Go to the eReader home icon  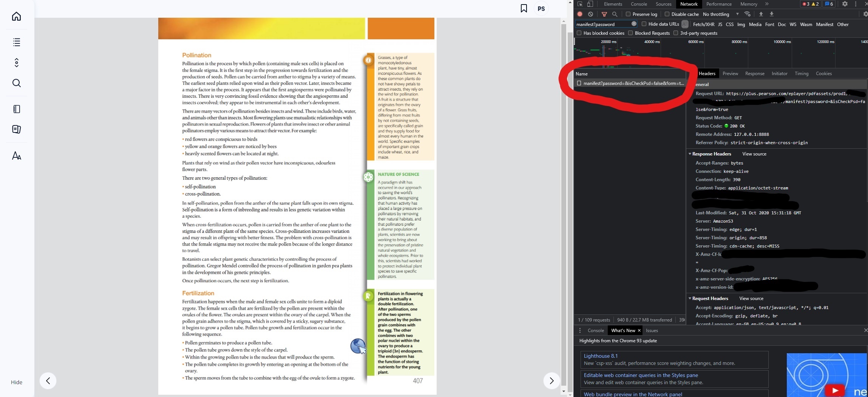[x=16, y=16]
